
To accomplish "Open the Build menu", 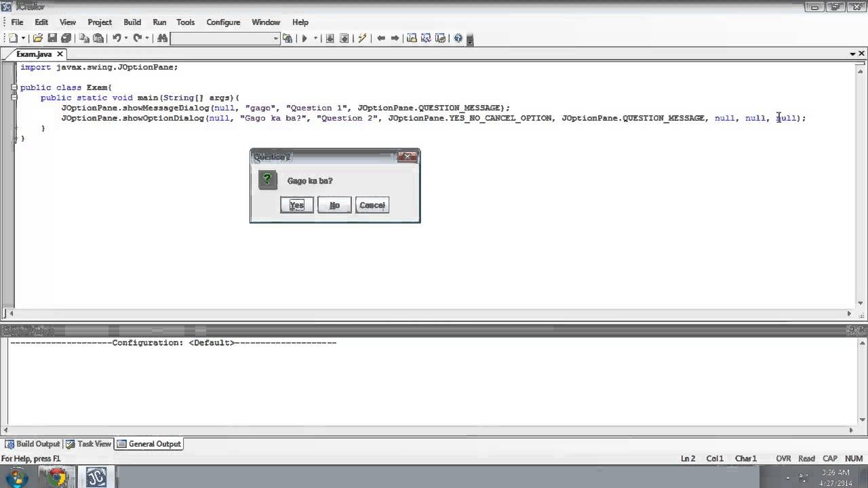I will tap(132, 22).
